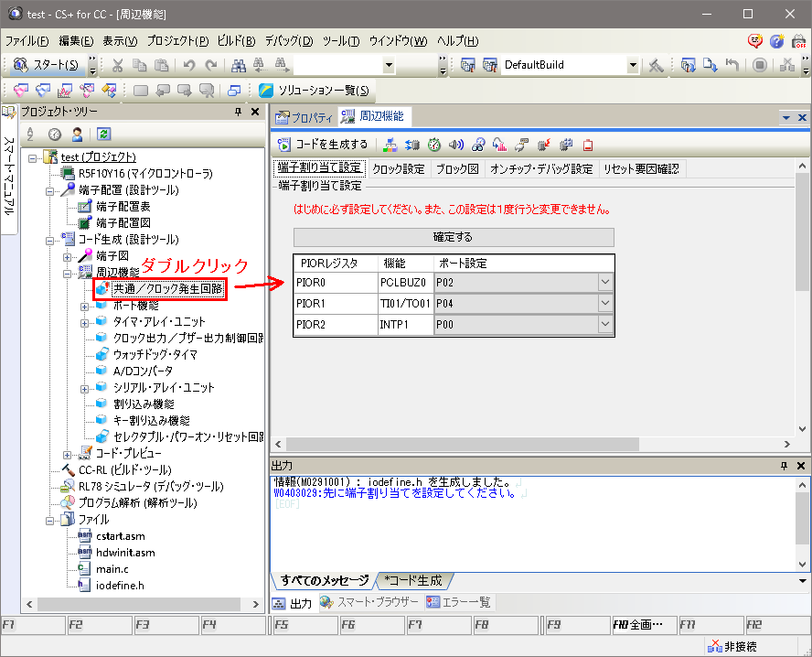Click the 周辺機能 horizontal scrollbar
812x657 pixels.
(x=463, y=445)
